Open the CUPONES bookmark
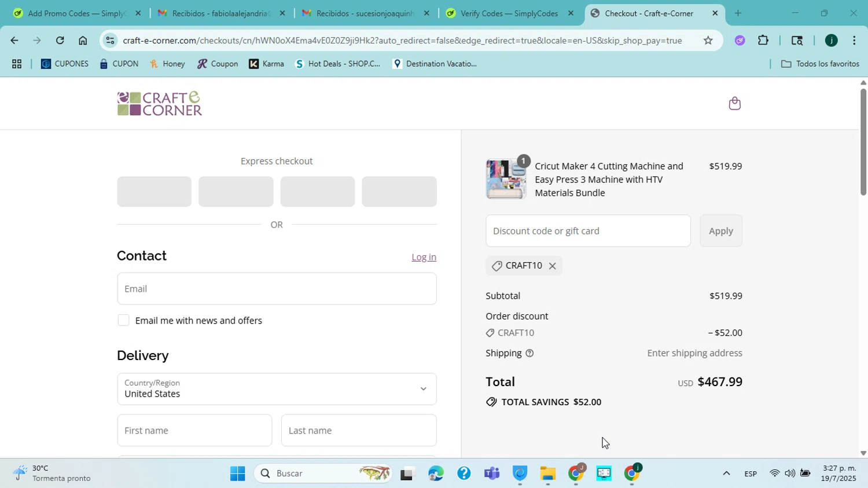This screenshot has width=868, height=488. click(x=65, y=64)
